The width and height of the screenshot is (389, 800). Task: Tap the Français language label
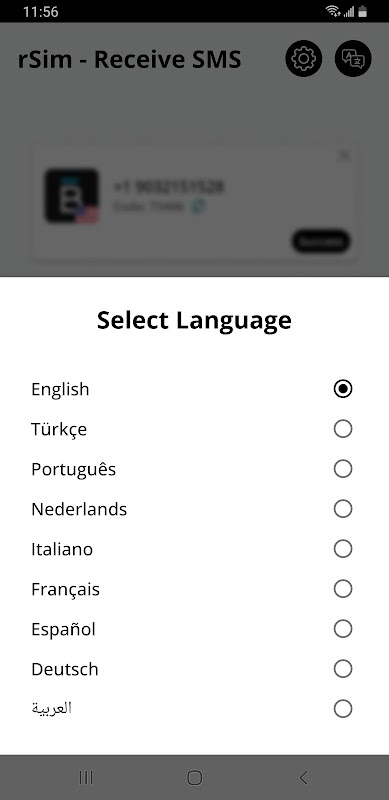65,589
